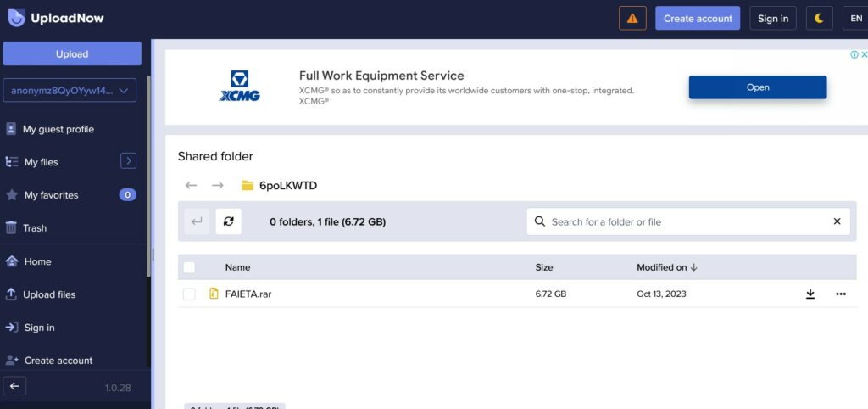Click the warning triangle icon in header

pos(632,19)
